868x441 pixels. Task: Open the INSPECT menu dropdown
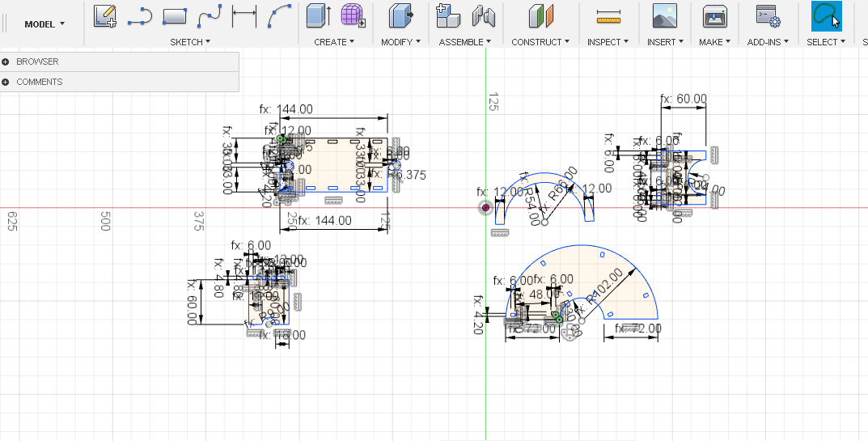point(608,41)
